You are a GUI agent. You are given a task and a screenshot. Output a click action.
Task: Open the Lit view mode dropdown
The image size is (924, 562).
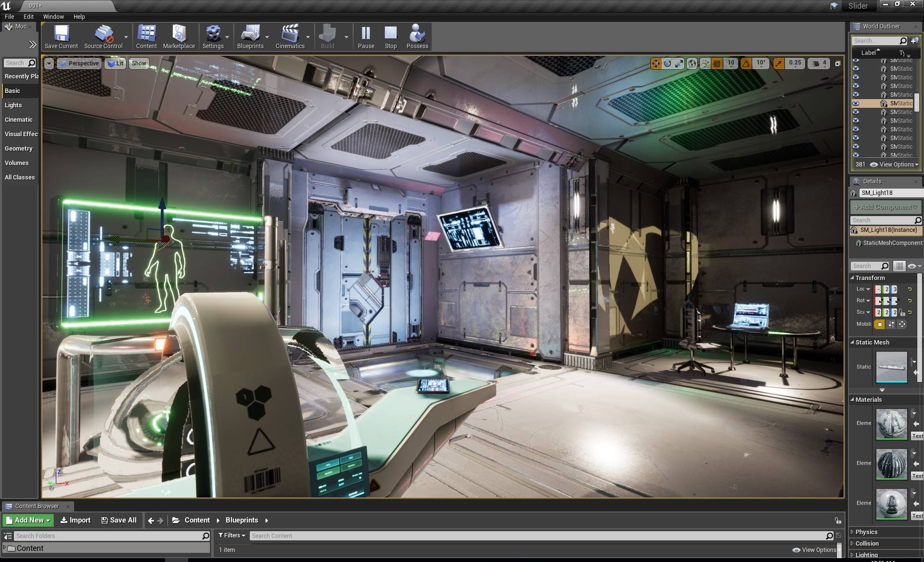point(115,64)
